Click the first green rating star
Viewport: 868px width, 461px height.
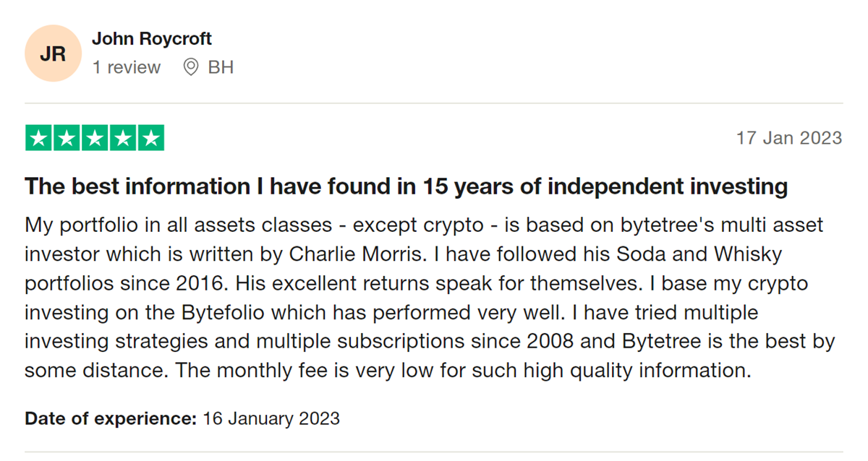[39, 138]
